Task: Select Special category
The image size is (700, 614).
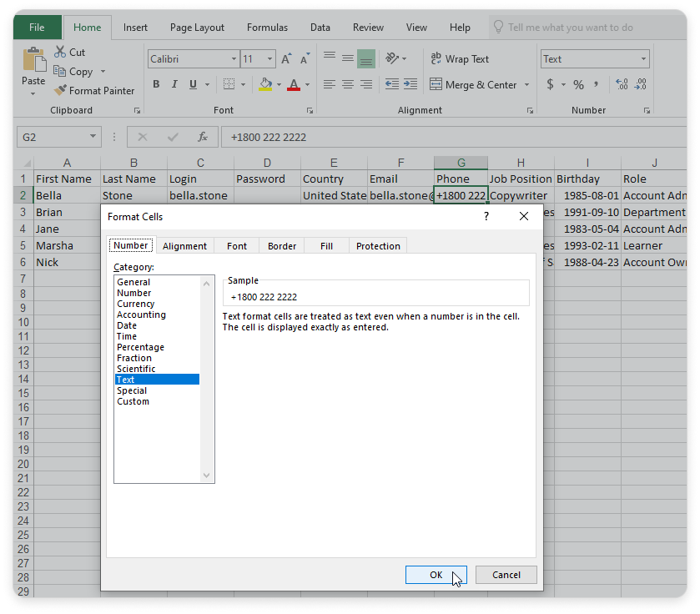Action: (132, 390)
